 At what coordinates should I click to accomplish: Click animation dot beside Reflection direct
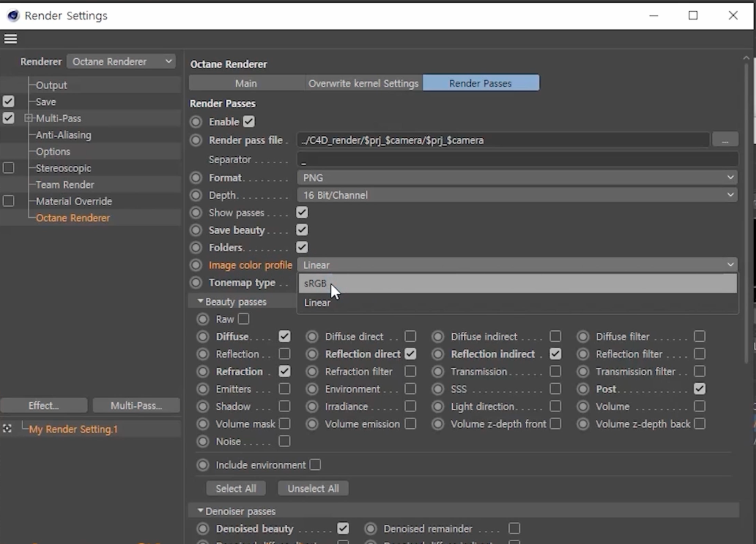click(x=312, y=354)
